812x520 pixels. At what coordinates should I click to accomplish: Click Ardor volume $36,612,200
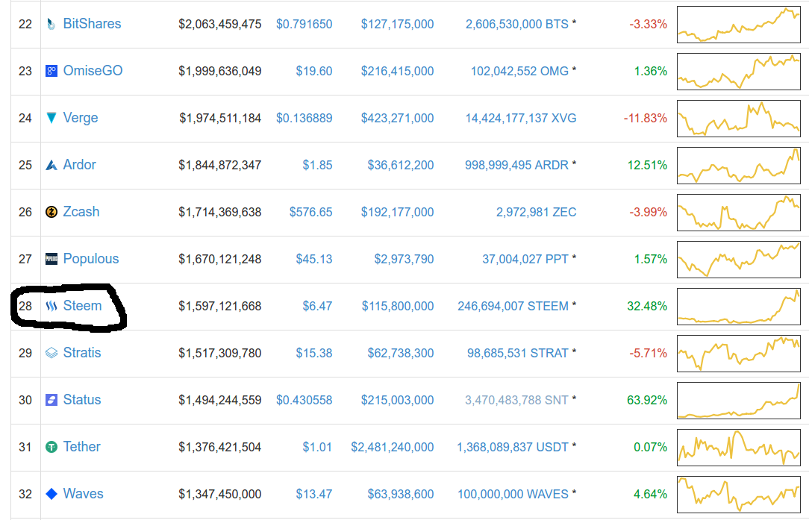click(401, 165)
